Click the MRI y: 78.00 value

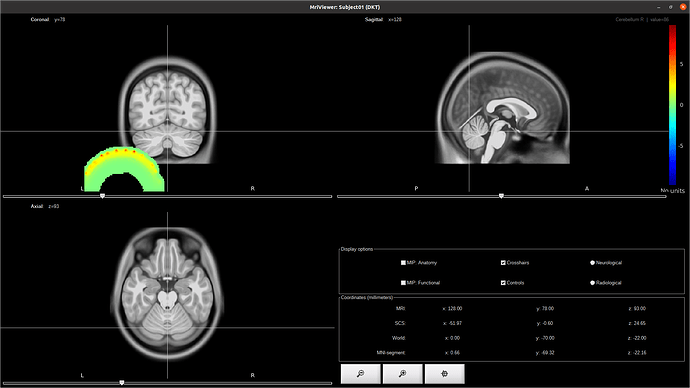(545, 309)
